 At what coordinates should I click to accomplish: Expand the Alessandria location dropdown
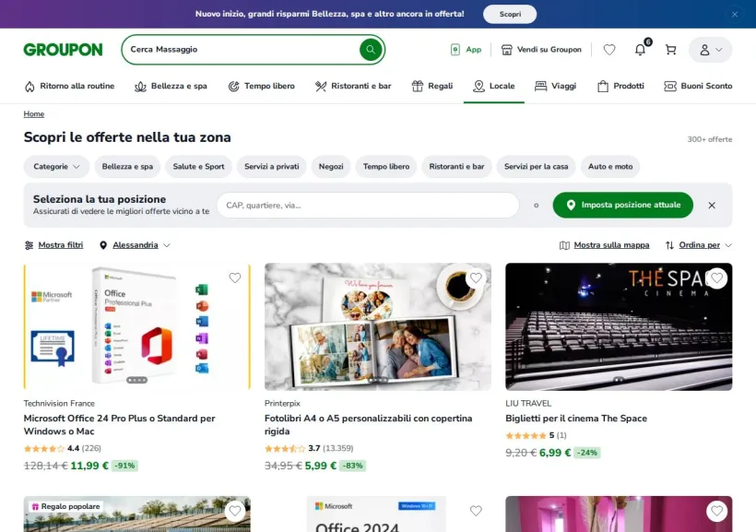135,245
